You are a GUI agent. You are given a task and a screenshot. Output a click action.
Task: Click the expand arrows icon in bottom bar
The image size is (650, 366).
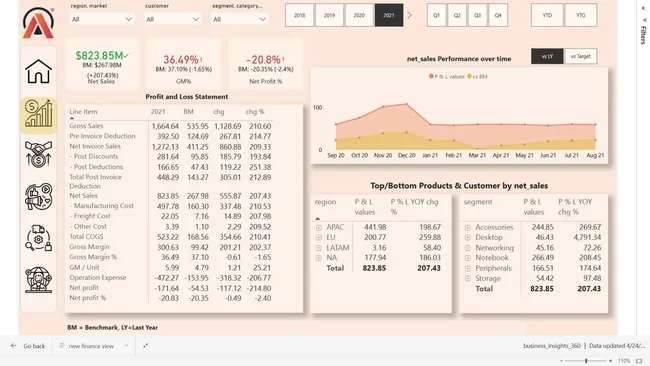click(x=146, y=346)
